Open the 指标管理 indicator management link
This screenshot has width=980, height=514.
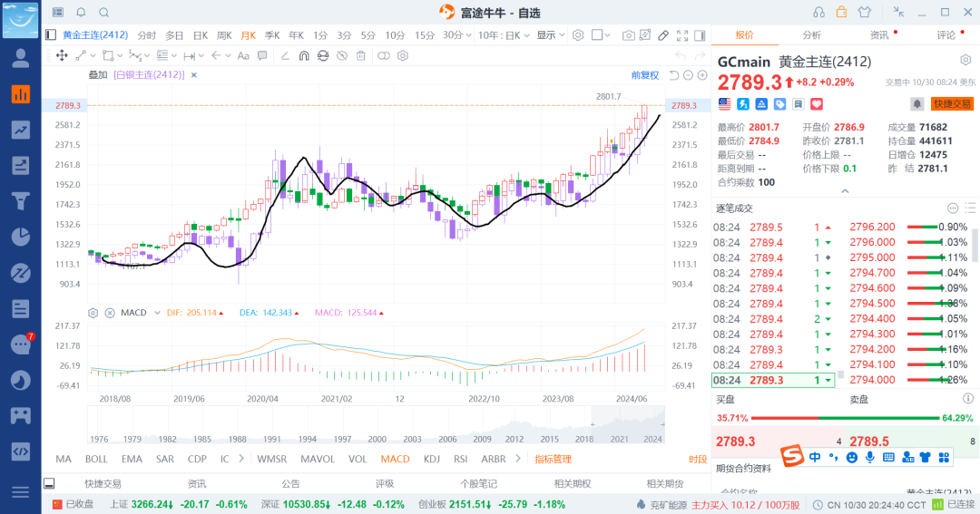pyautogui.click(x=553, y=459)
